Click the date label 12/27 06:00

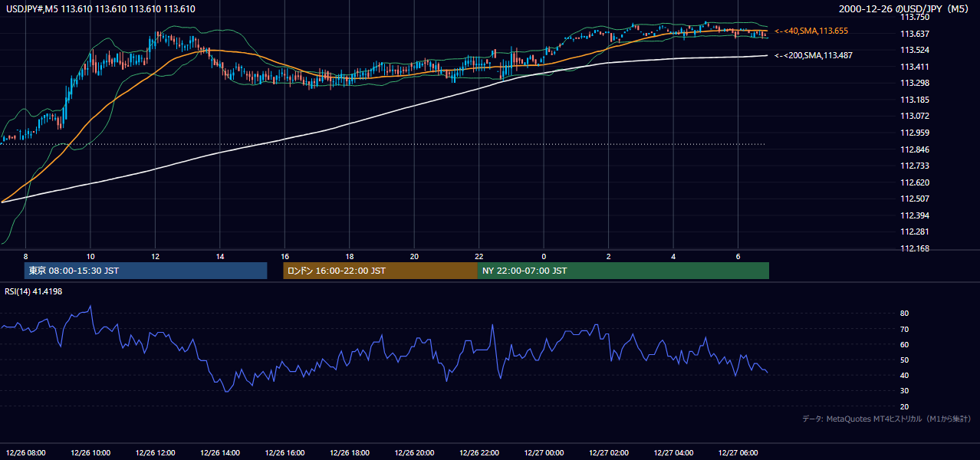pos(738,452)
